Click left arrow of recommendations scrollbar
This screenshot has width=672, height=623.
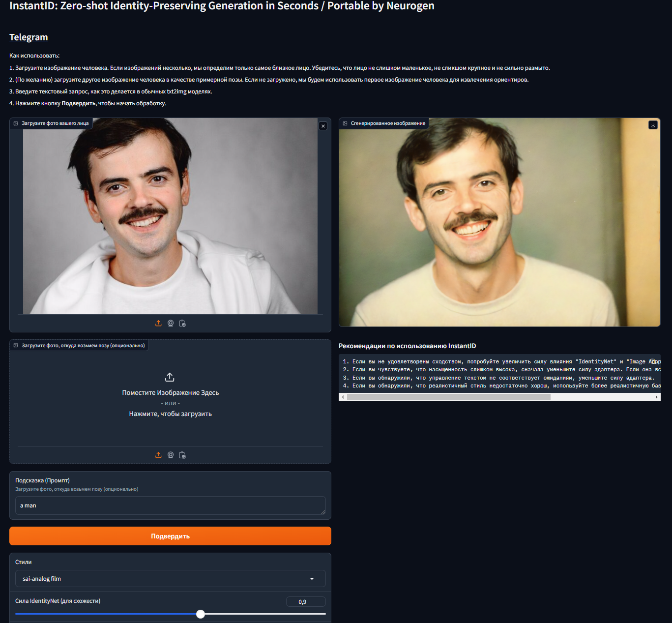click(x=343, y=397)
